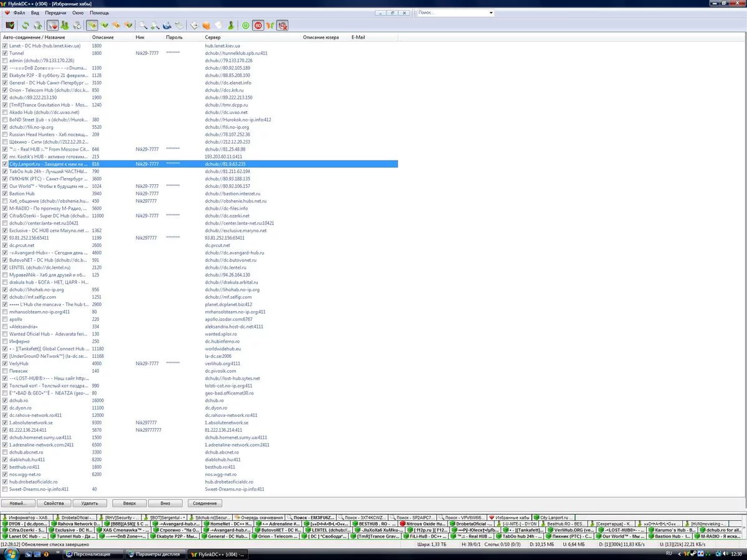
Task: Switch to the Очередь скачивания tab
Action: (261, 517)
